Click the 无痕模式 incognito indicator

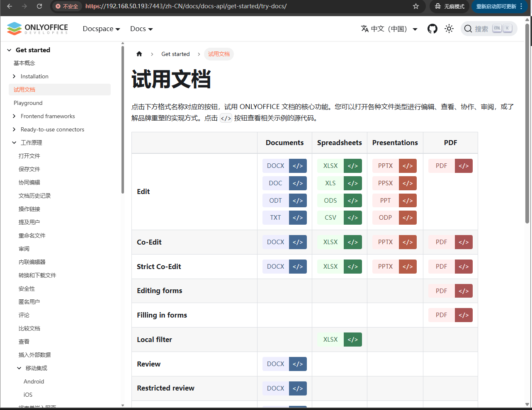coord(449,6)
